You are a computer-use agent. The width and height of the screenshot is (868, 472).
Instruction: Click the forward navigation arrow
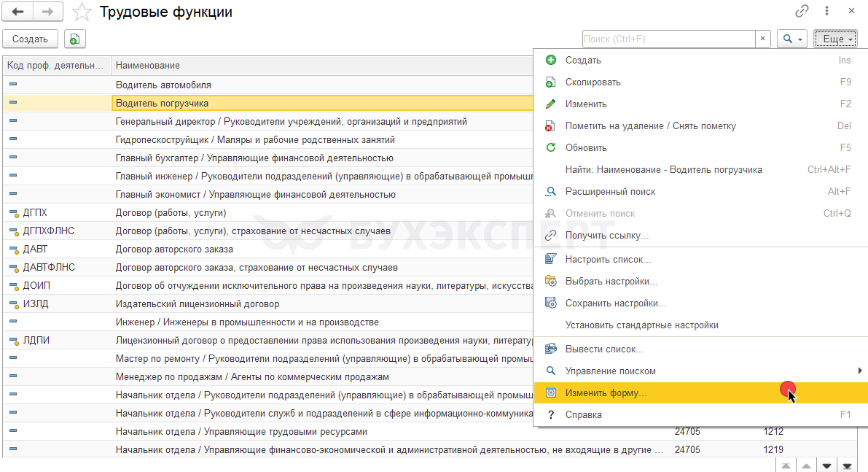tap(47, 12)
